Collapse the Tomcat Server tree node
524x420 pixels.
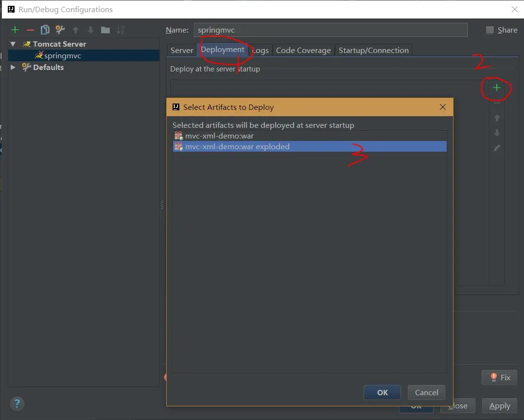click(13, 44)
